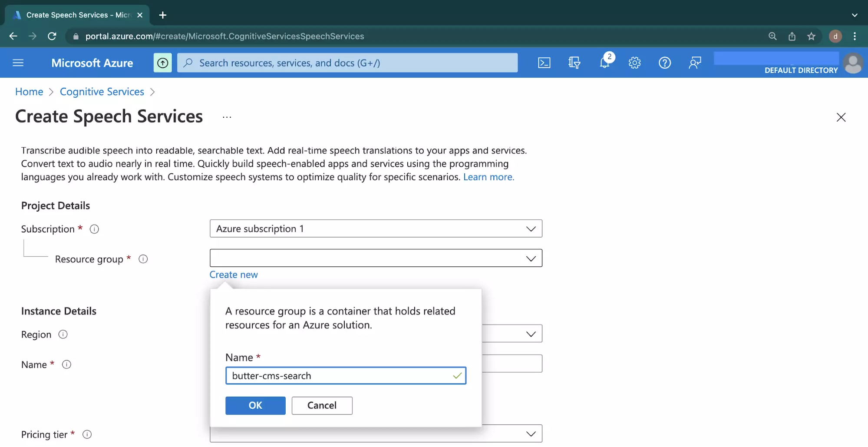Screen dimensions: 868x447
Task: Go back in the browser
Action: [x=13, y=36]
